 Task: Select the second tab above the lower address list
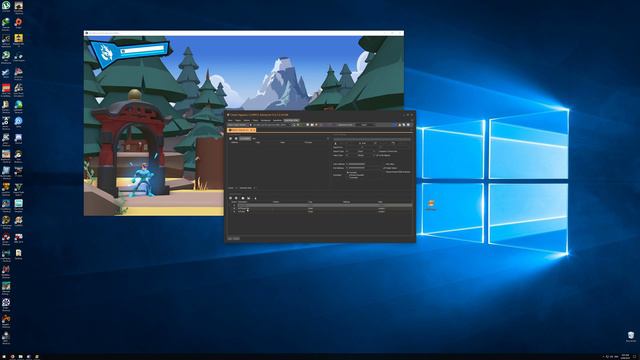(x=246, y=188)
